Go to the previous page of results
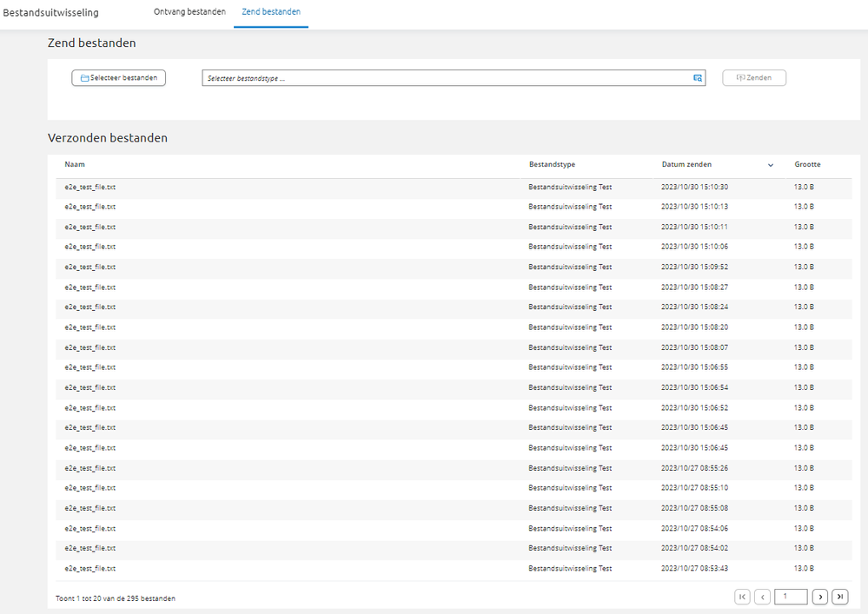Viewport: 868px width, 614px height. click(x=762, y=597)
